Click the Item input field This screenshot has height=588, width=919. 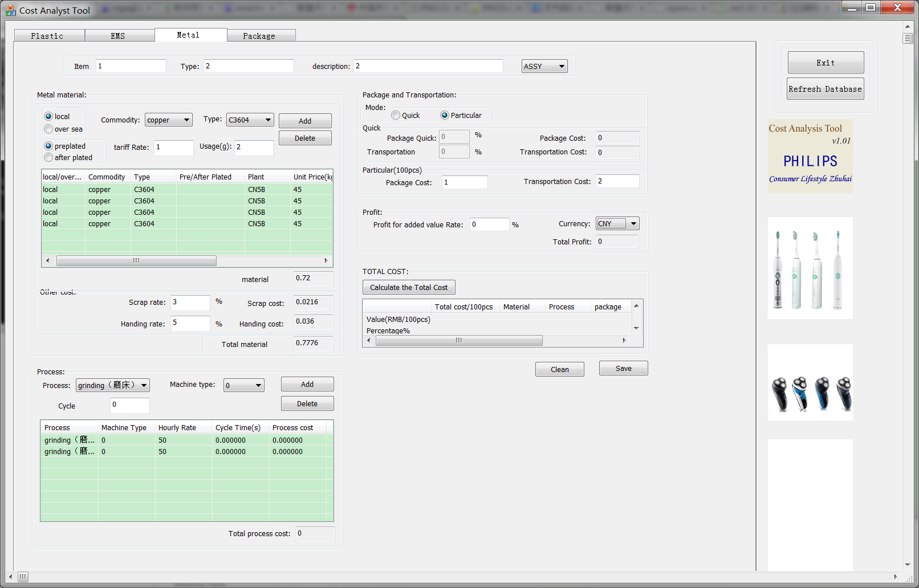131,66
